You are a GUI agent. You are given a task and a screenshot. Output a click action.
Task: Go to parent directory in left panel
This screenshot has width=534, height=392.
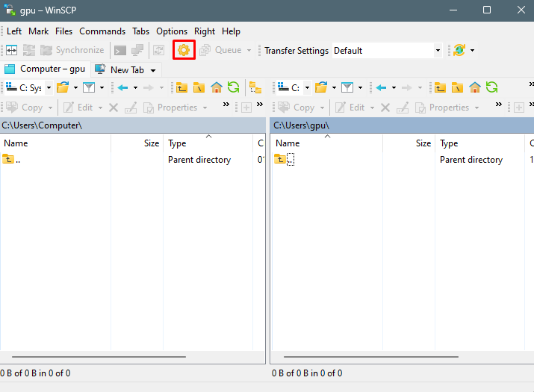pyautogui.click(x=181, y=87)
